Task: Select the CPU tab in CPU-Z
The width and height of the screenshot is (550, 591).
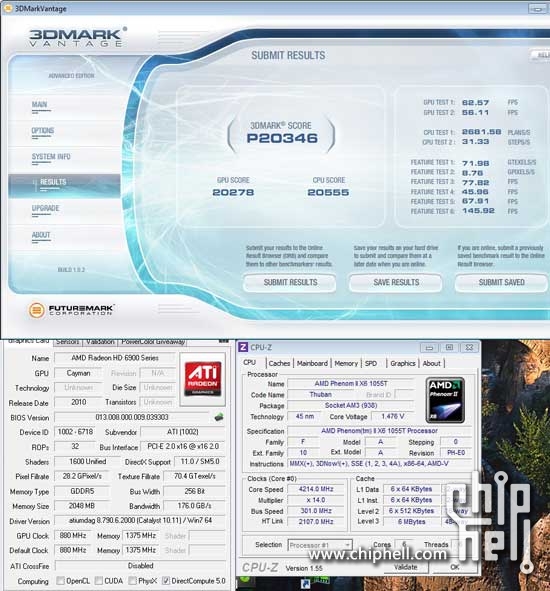Action: [x=250, y=363]
